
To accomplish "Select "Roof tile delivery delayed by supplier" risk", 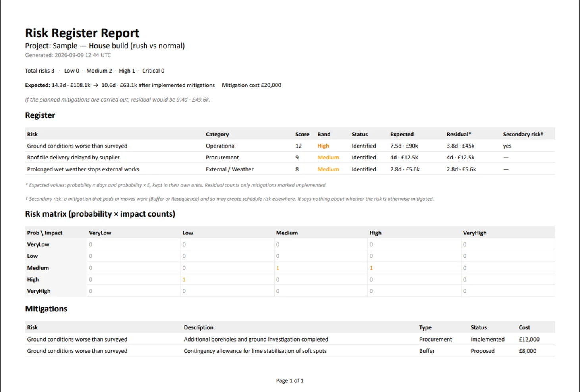I will click(73, 158).
